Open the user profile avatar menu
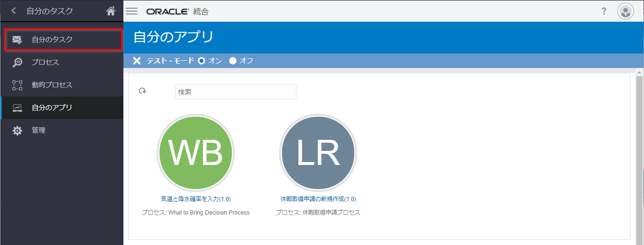This screenshot has width=644, height=245. pos(625,11)
